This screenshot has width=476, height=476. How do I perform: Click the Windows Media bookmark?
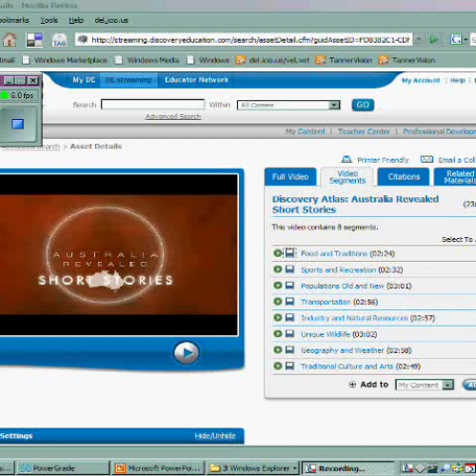[x=148, y=60]
